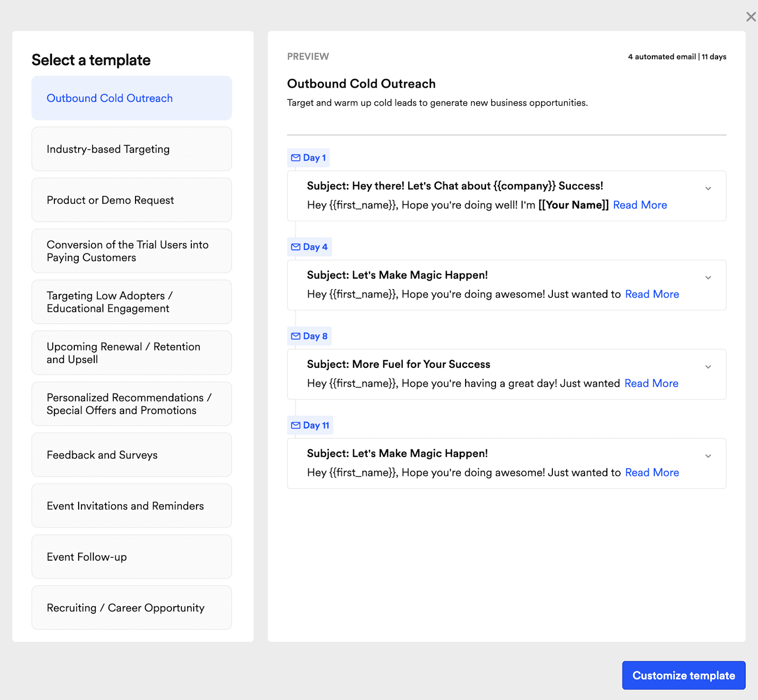Viewport: 758px width, 700px height.
Task: Choose Upcoming Renewal / Retention template
Action: 132,353
